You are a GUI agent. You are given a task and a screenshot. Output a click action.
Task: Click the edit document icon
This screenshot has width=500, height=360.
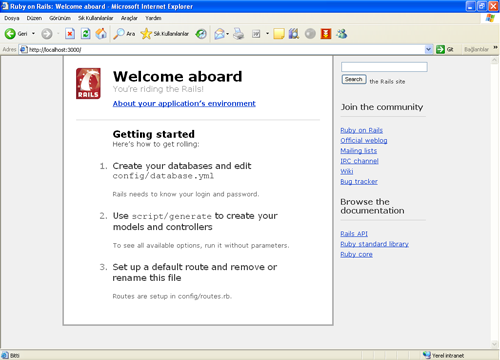click(x=256, y=34)
